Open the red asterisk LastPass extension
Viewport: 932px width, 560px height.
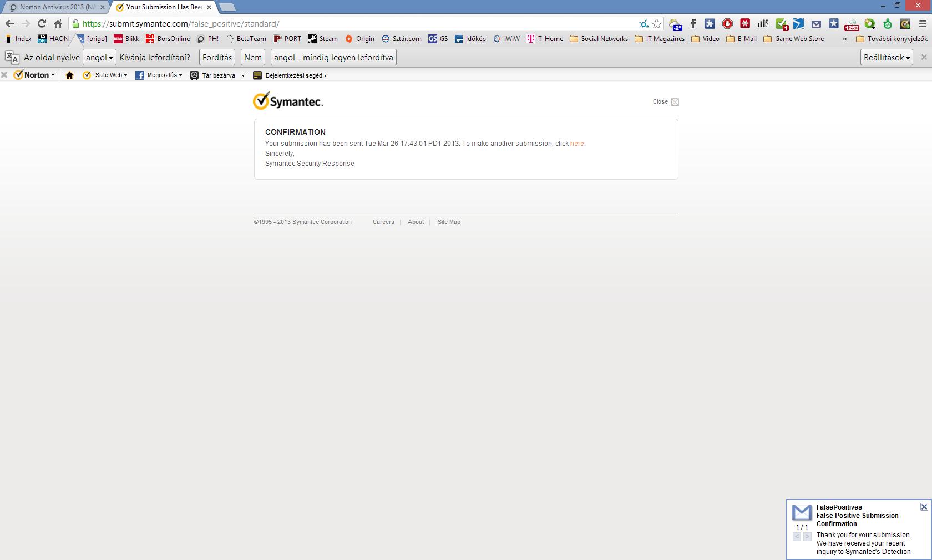[x=745, y=24]
